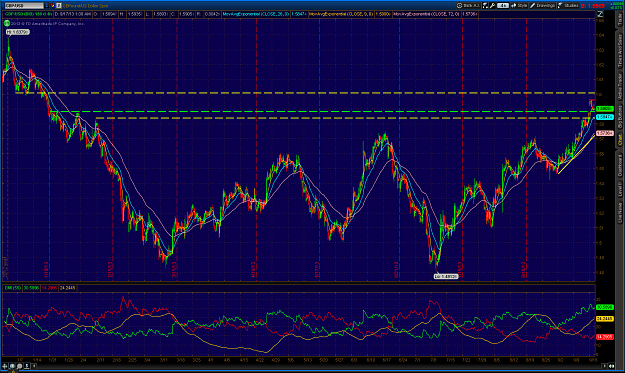Open the Level II side tab
Screen dimensions: 625x373
(x=620, y=188)
